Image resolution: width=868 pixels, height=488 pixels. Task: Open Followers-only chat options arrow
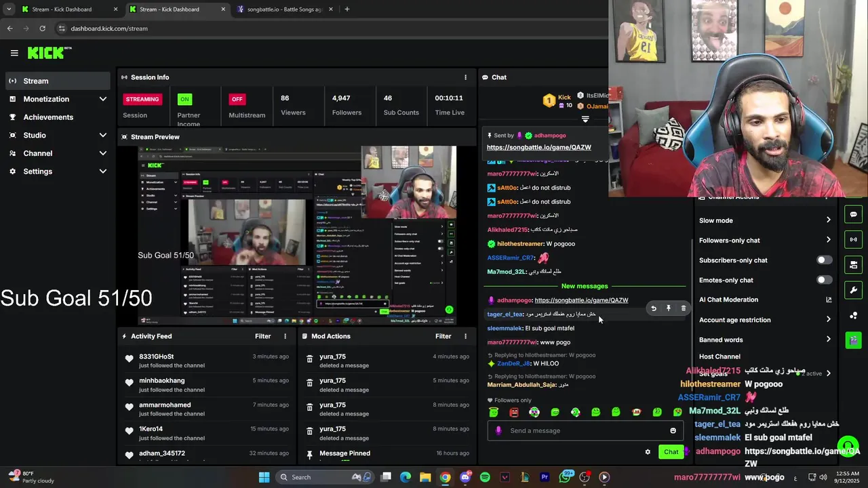(828, 240)
